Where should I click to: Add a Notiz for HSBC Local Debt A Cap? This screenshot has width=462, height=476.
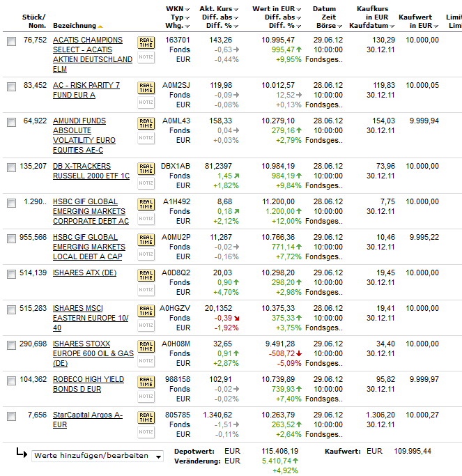point(146,254)
